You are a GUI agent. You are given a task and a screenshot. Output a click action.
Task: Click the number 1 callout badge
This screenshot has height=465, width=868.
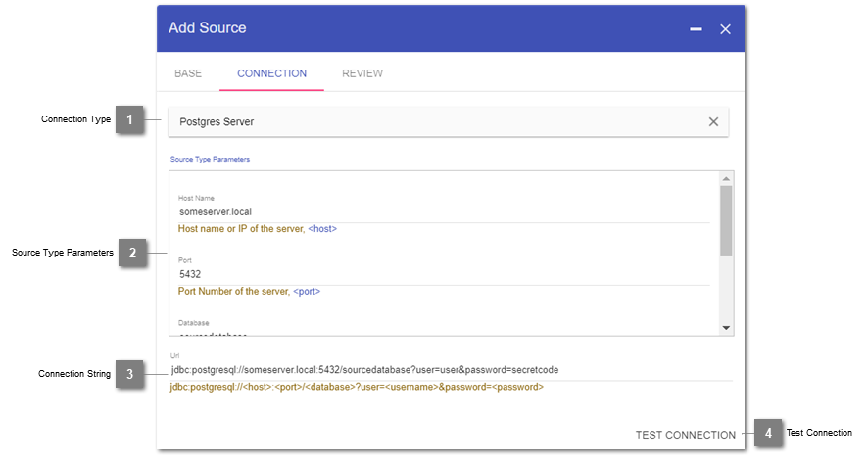coord(129,120)
